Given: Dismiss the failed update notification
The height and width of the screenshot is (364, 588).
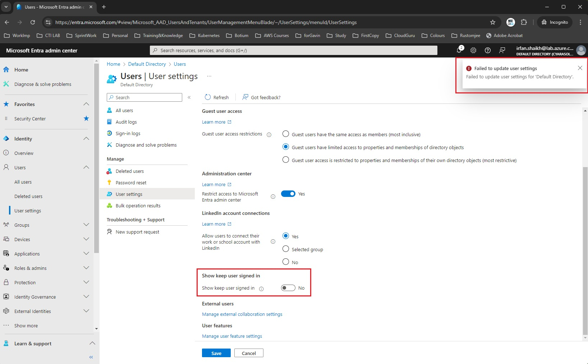Looking at the screenshot, I should click(x=580, y=68).
